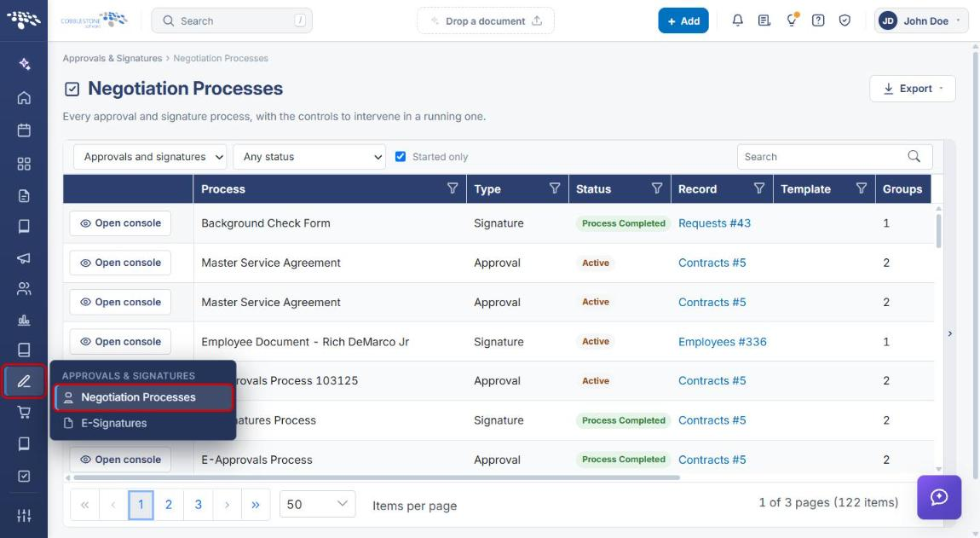Uncheck the Started only checkbox
980x538 pixels.
pos(401,156)
